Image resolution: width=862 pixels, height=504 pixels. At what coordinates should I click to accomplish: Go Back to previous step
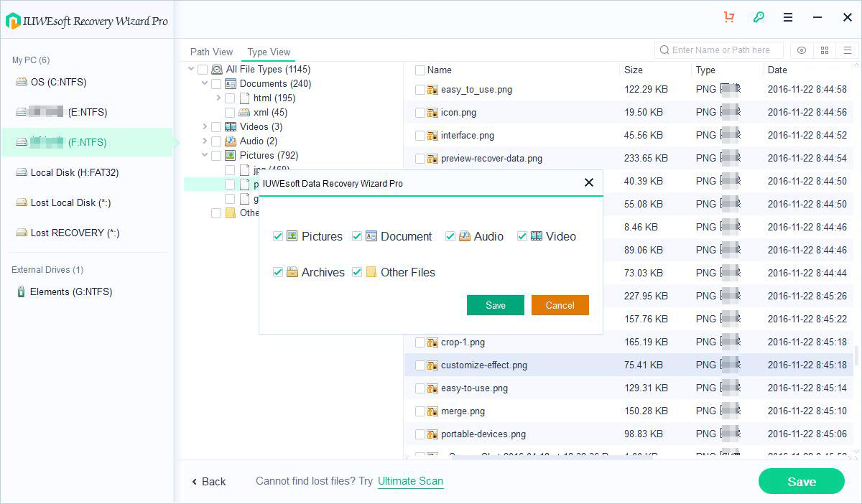[x=208, y=482]
